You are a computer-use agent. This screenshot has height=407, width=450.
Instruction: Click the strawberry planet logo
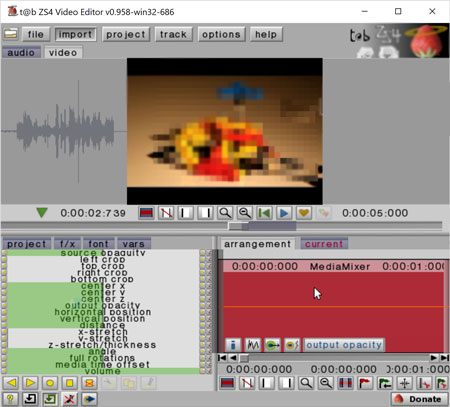[x=426, y=41]
